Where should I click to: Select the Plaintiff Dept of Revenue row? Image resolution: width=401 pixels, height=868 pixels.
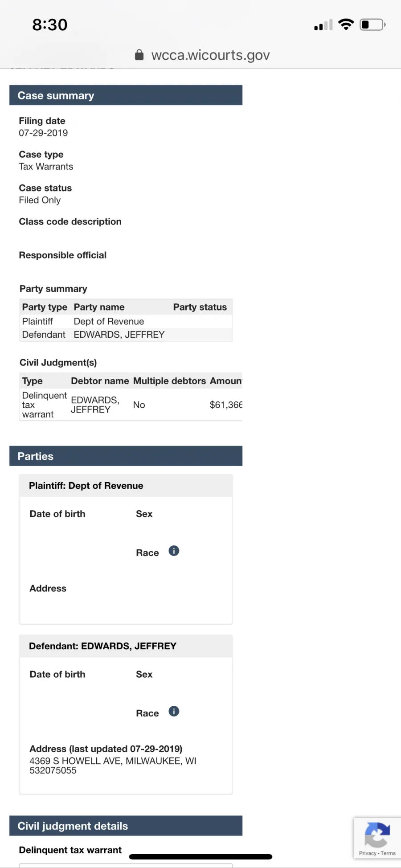(126, 321)
